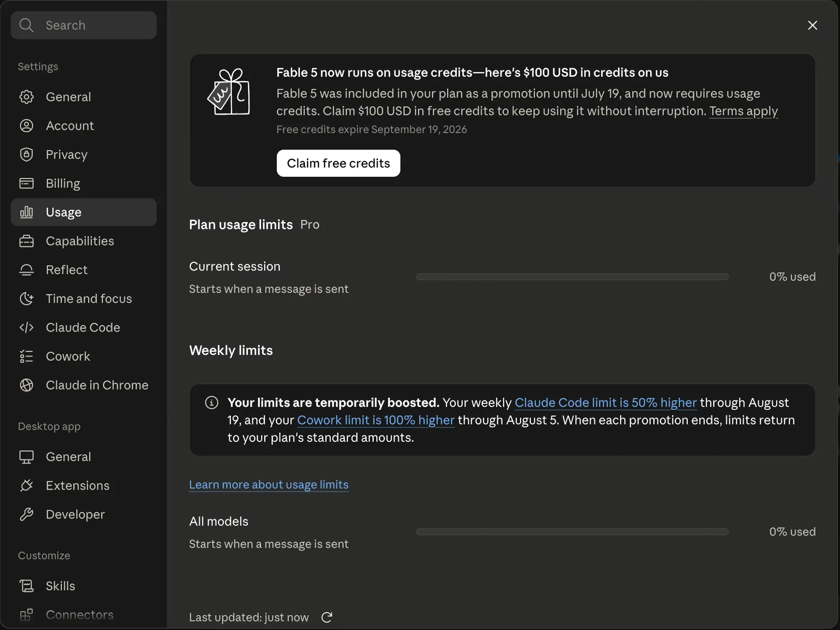This screenshot has width=840, height=630.
Task: Open the Terms apply link
Action: point(743,111)
